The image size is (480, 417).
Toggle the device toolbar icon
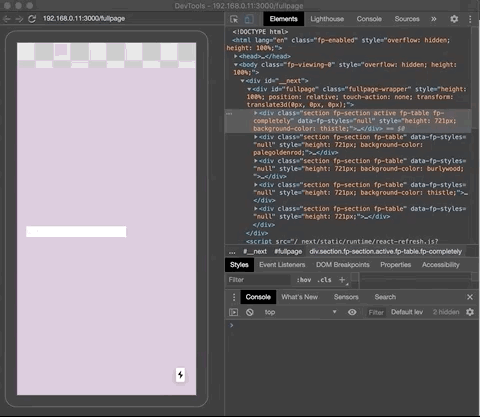click(249, 19)
